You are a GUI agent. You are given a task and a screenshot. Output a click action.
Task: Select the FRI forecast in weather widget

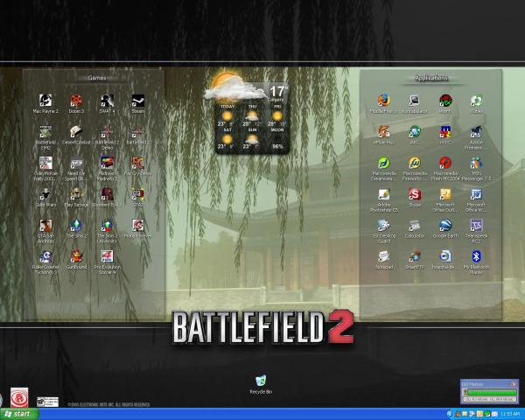tap(276, 115)
